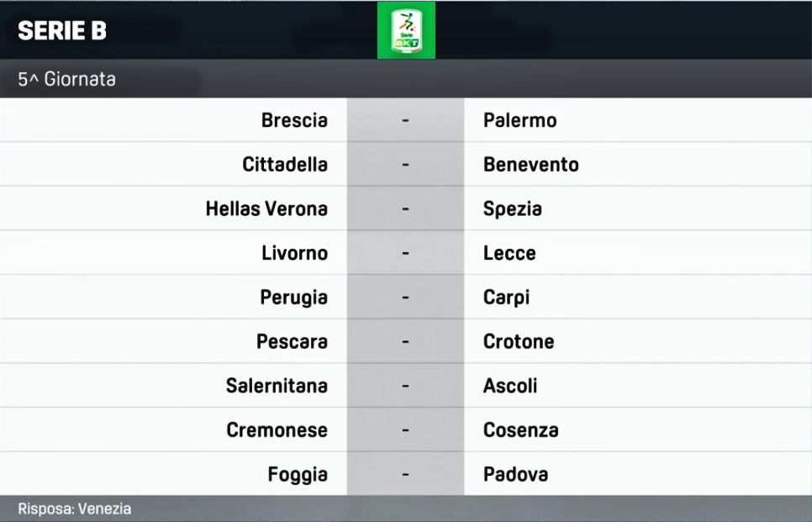
Task: Open the Foggia - Padova score cell
Action: [x=405, y=474]
